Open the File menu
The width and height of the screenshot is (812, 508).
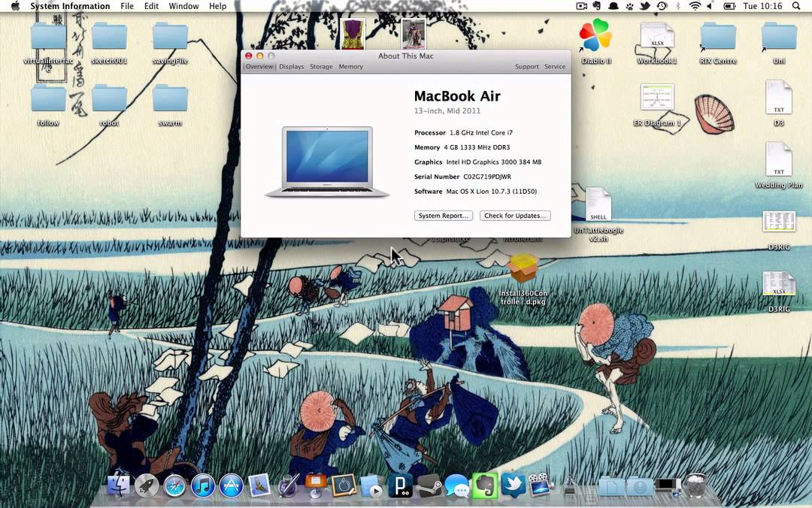coord(127,6)
